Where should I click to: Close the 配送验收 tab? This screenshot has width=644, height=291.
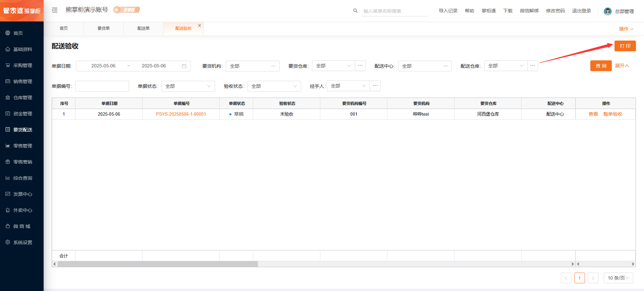pos(200,25)
